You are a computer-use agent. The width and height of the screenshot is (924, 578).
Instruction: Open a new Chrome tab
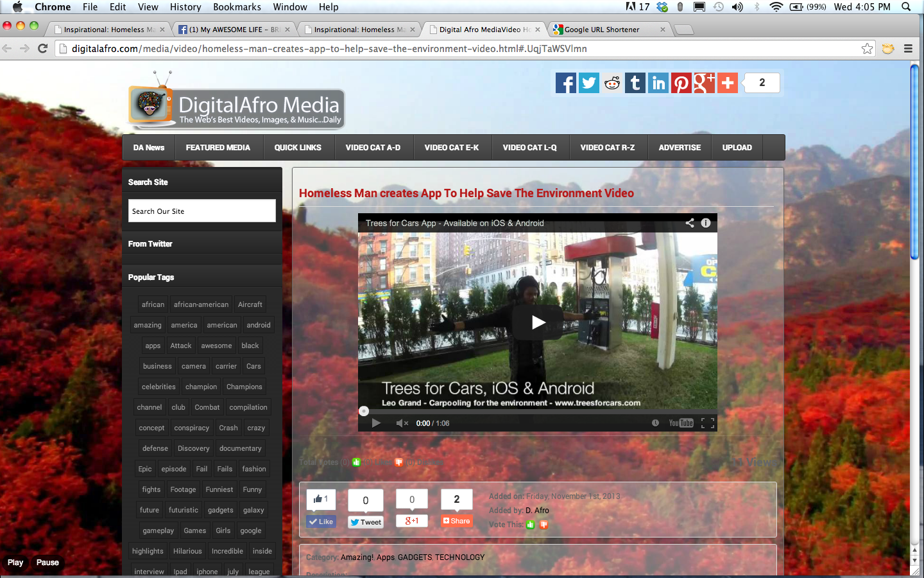pyautogui.click(x=685, y=30)
